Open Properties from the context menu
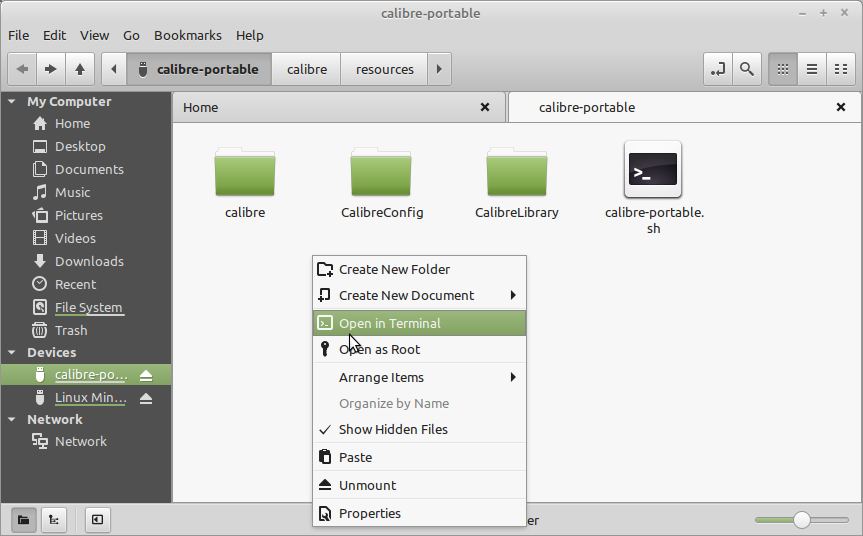Image resolution: width=863 pixels, height=536 pixels. coord(419,513)
